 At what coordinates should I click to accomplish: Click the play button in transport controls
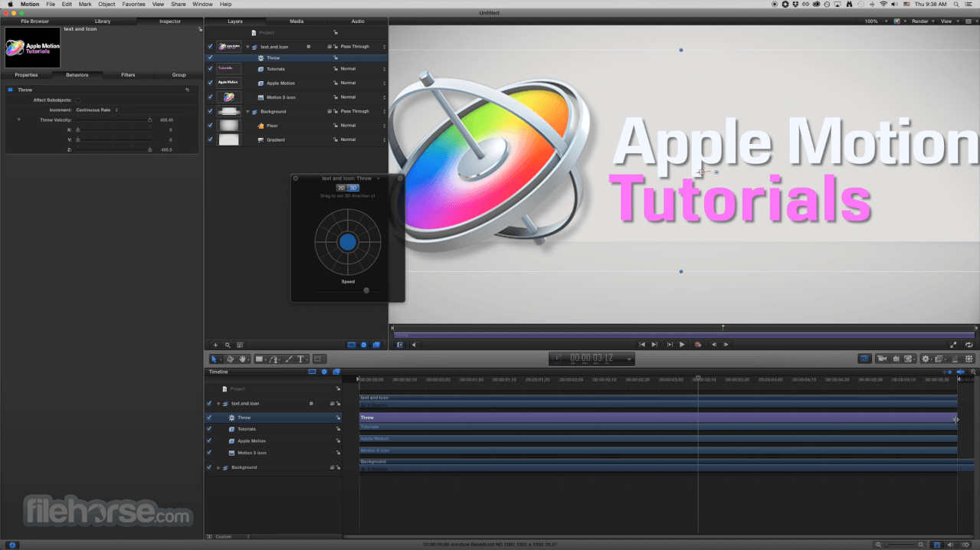pyautogui.click(x=682, y=345)
